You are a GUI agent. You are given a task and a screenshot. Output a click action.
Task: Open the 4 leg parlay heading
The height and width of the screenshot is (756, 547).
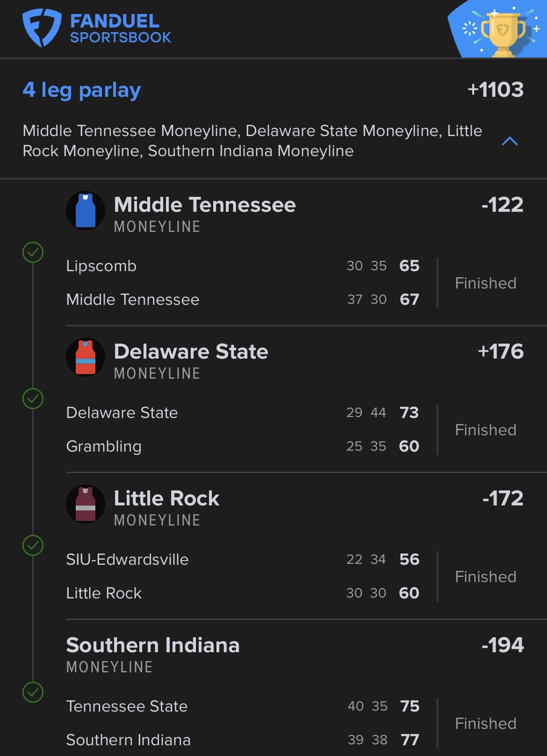82,90
